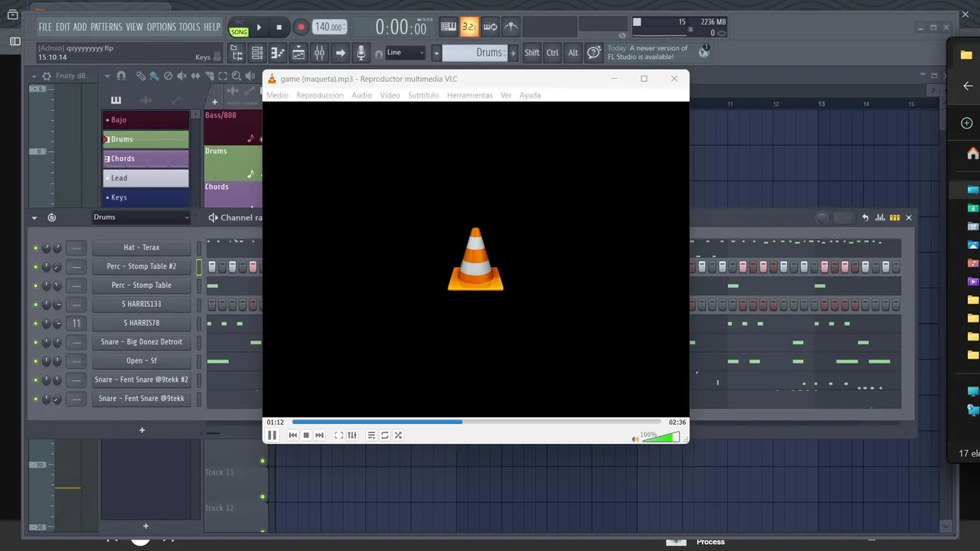Open the channel rack Drums pattern dropdown

tap(141, 217)
